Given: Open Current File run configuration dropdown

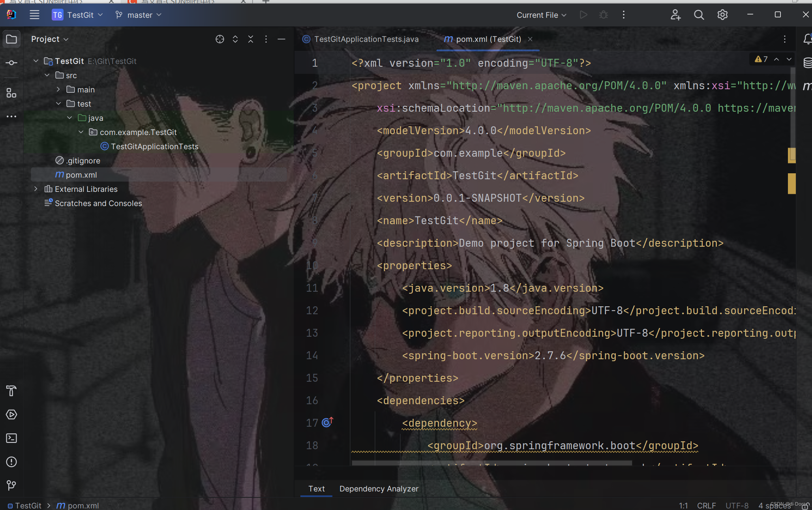Looking at the screenshot, I should [542, 15].
